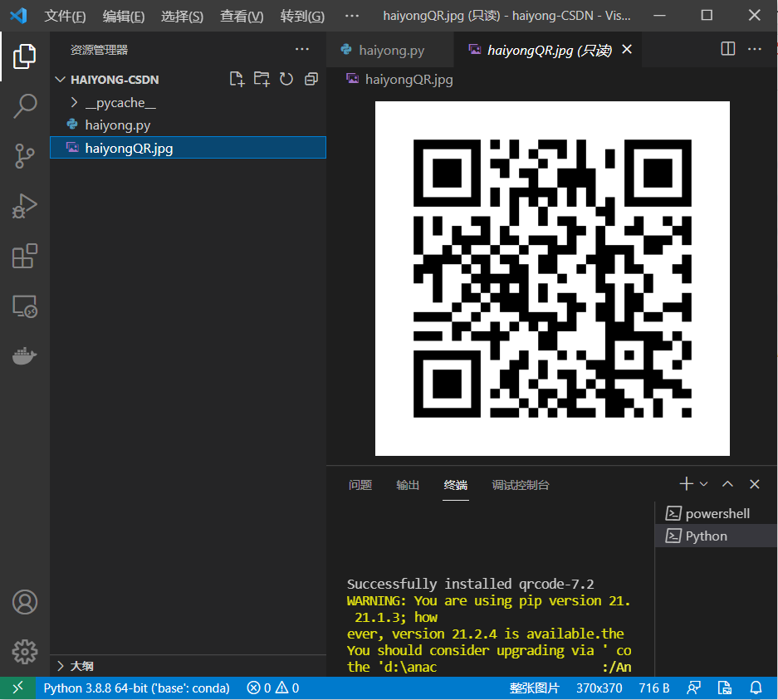Open haiyong.py in the file tree
This screenshot has width=778, height=700.
tap(188, 125)
